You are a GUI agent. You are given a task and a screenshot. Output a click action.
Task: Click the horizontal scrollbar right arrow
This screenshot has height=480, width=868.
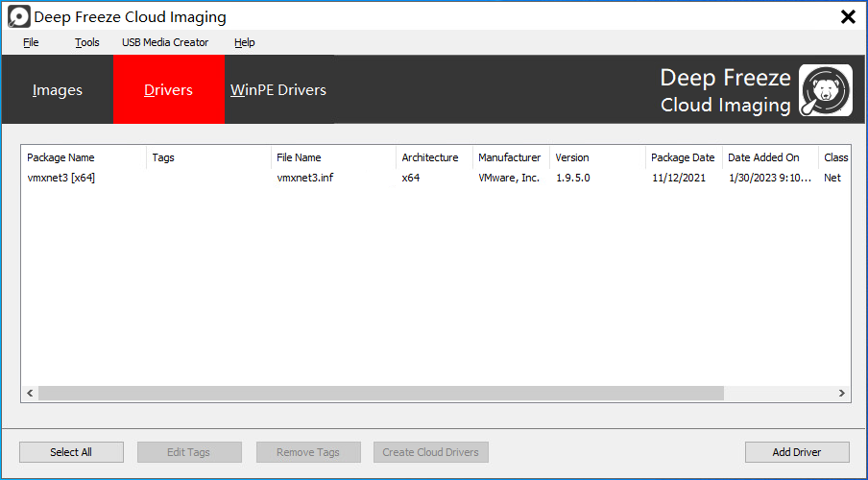[842, 393]
